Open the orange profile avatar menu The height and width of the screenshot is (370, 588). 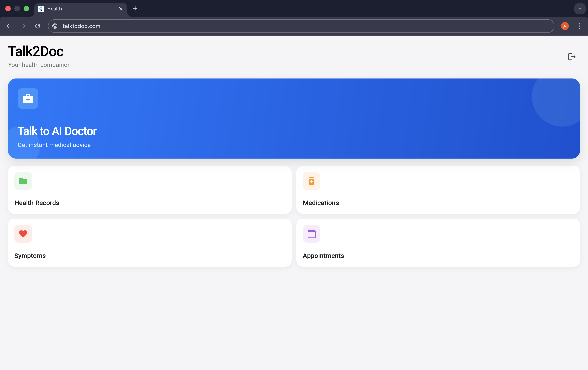coord(565,26)
